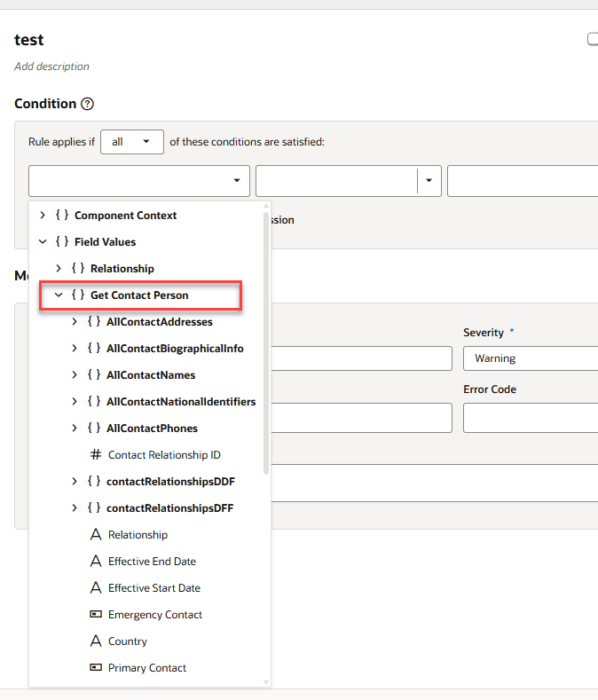This screenshot has height=700, width=598.
Task: Open the Condition help question-mark icon
Action: [x=87, y=104]
